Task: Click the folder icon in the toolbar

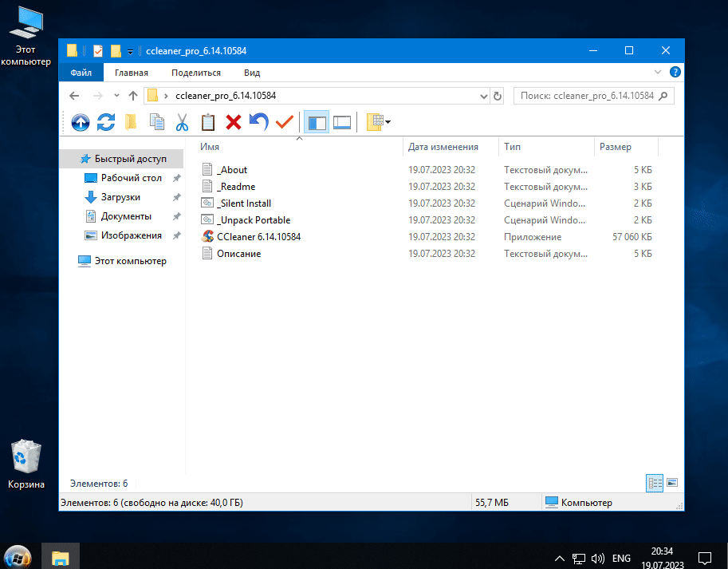Action: coord(131,122)
